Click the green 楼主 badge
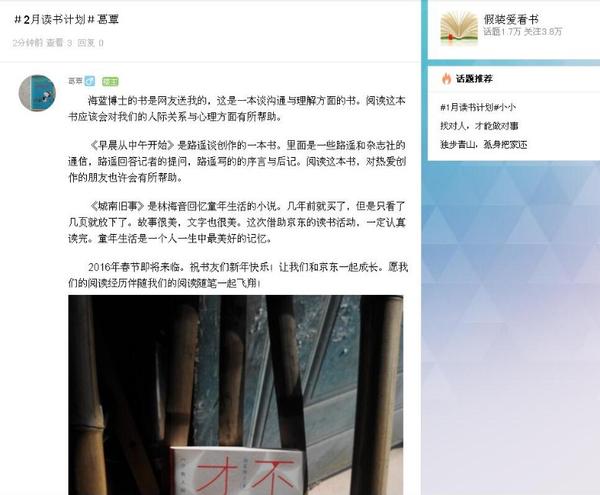600x495 pixels. tap(110, 81)
